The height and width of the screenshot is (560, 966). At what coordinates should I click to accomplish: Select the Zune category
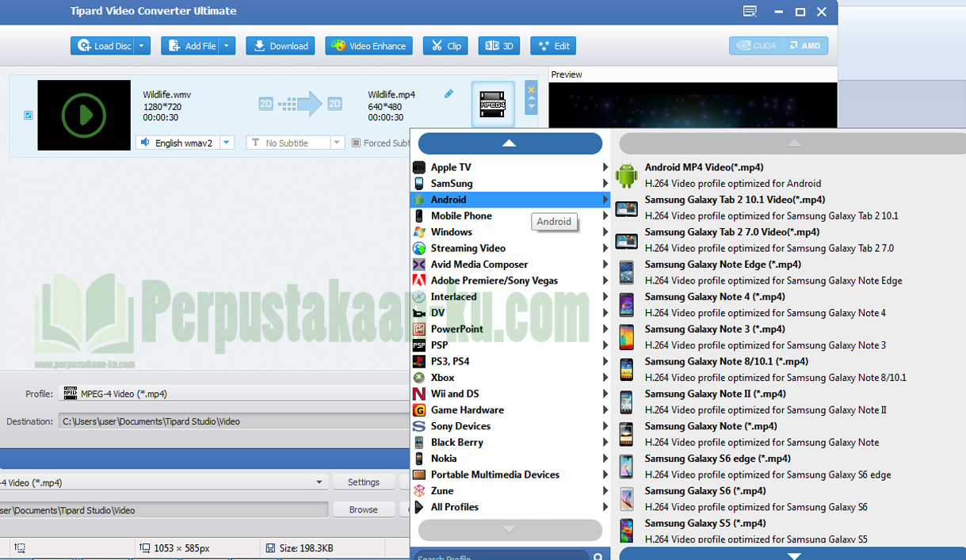click(510, 491)
